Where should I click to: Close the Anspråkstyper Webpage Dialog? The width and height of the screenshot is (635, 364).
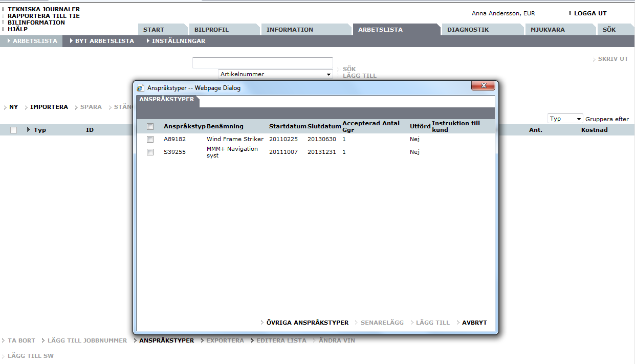pyautogui.click(x=483, y=86)
